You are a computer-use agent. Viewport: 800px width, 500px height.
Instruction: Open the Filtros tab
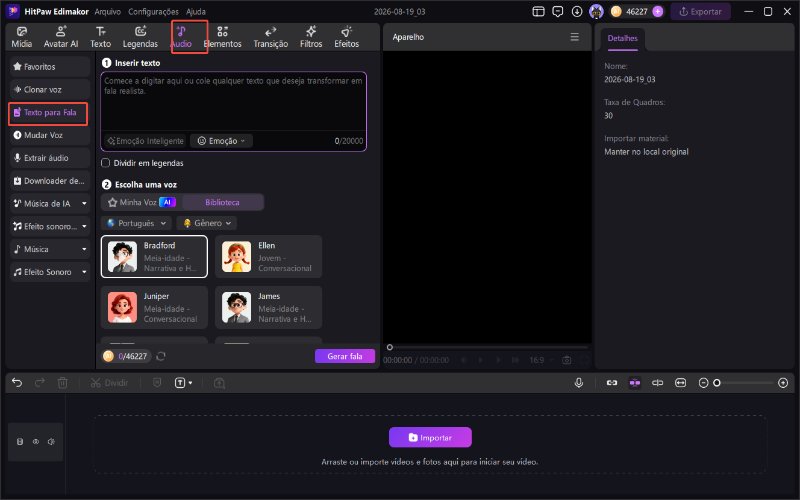tap(311, 37)
